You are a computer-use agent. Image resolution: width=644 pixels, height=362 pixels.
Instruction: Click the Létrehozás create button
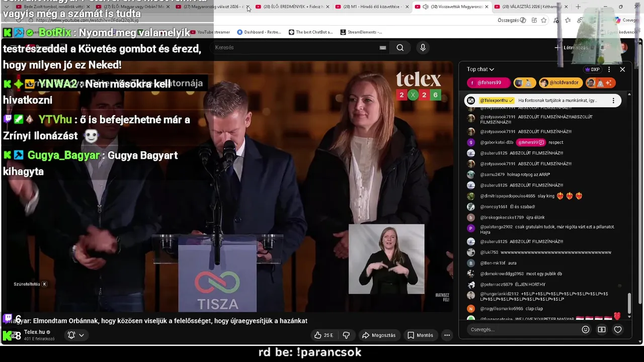572,48
